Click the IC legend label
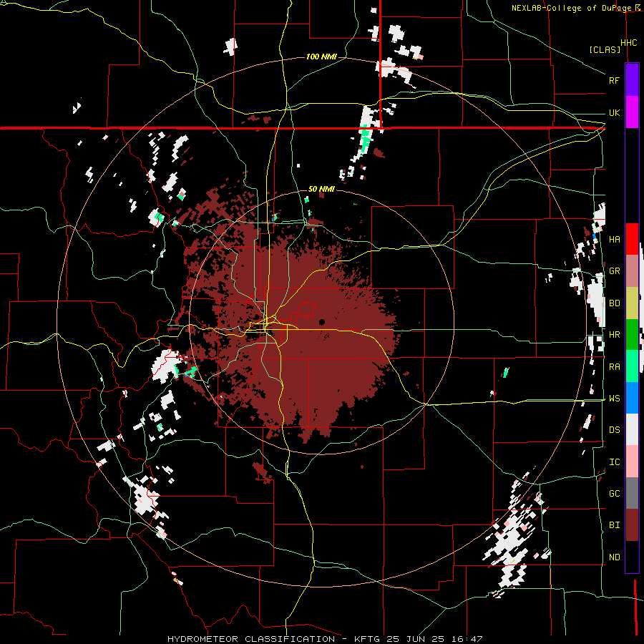 pos(614,462)
